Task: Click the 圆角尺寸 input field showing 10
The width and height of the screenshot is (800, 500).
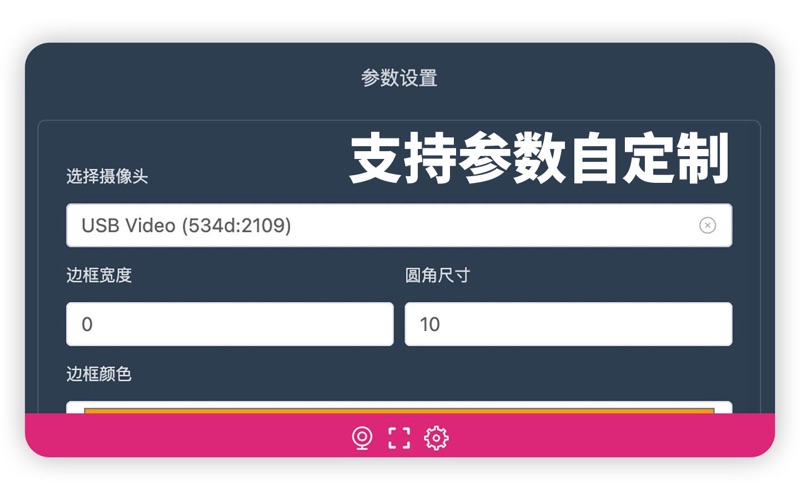Action: pos(567,324)
